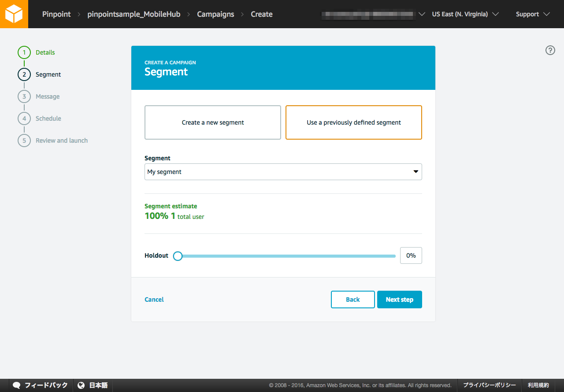Viewport: 564px width, 392px height.
Task: Select Create a new segment option
Action: [213, 122]
